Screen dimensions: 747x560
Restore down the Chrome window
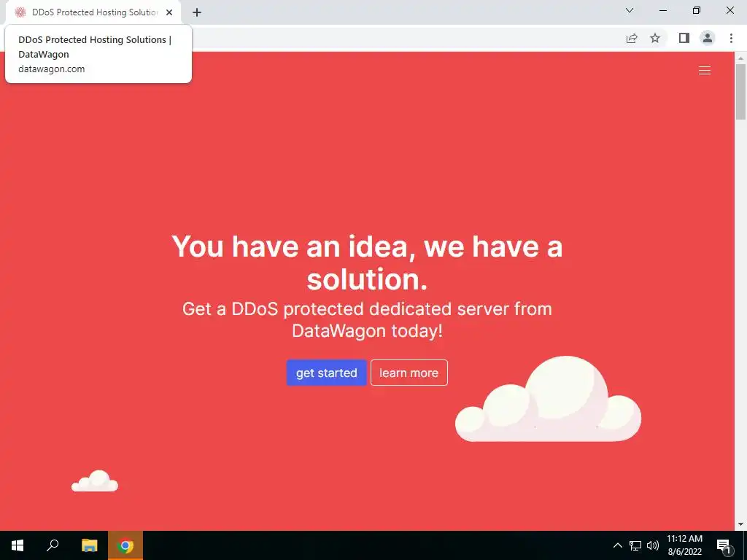(697, 10)
